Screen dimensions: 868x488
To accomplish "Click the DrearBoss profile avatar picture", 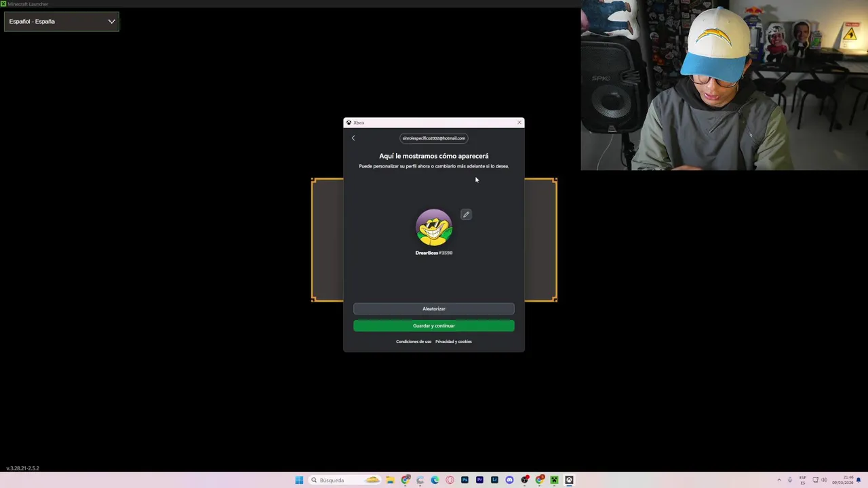I will [x=434, y=228].
